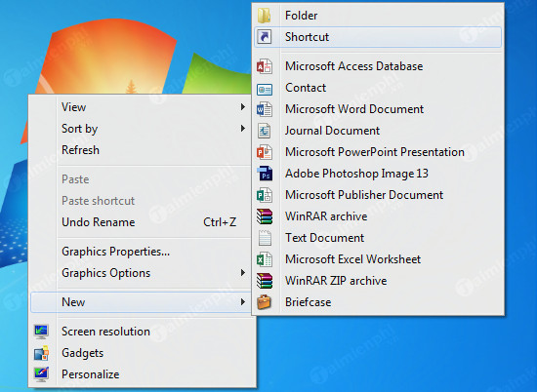Screen dimensions: 537x392
Task: Select Shortcut in the New submenu
Action: (x=378, y=37)
